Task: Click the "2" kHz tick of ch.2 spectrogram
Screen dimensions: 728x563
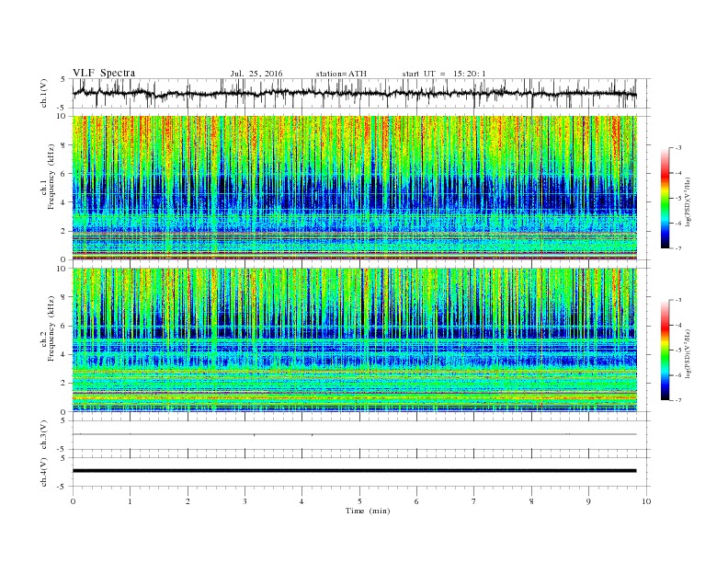Action: [x=64, y=384]
